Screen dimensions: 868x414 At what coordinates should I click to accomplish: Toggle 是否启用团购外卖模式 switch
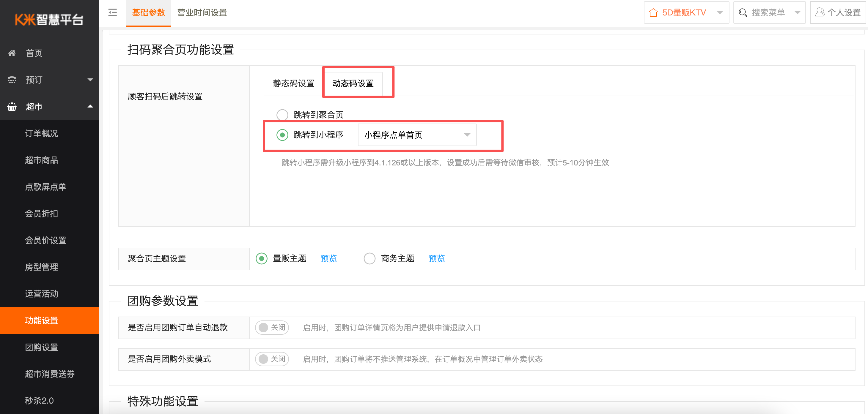(x=272, y=359)
